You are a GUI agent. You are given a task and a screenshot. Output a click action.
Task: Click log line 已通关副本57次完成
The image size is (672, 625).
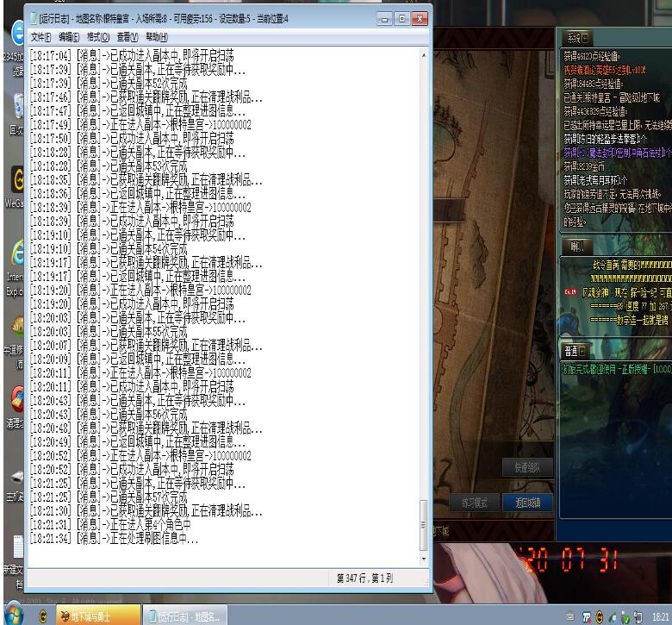[109, 497]
